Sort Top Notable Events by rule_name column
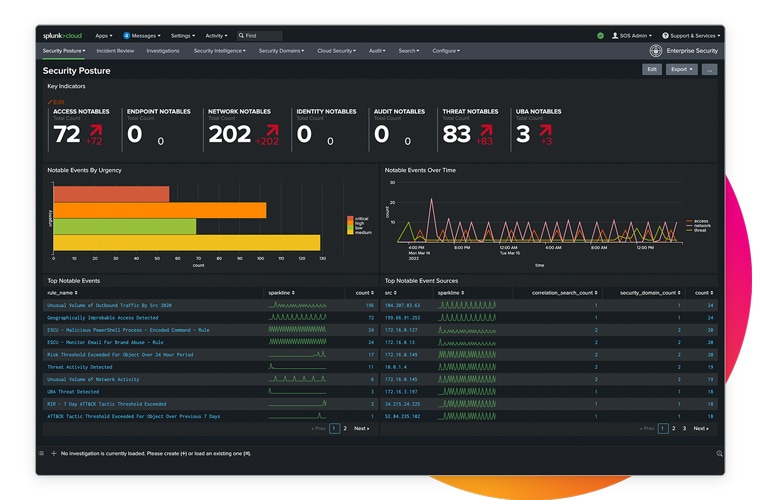This screenshot has height=500, width=760. point(60,292)
